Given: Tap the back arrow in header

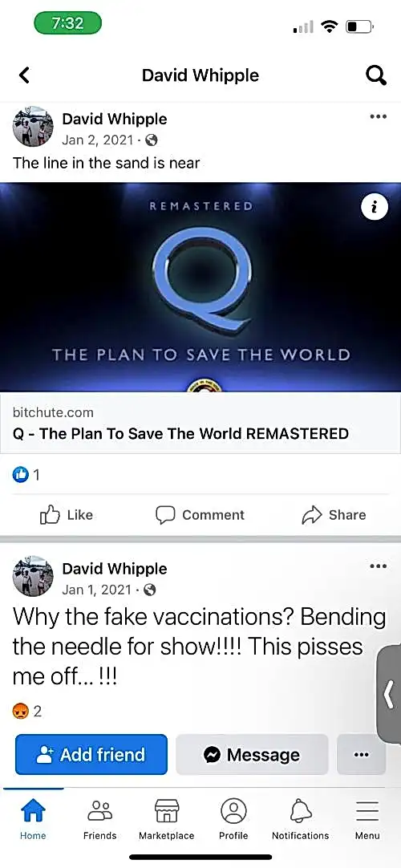Looking at the screenshot, I should tap(24, 75).
